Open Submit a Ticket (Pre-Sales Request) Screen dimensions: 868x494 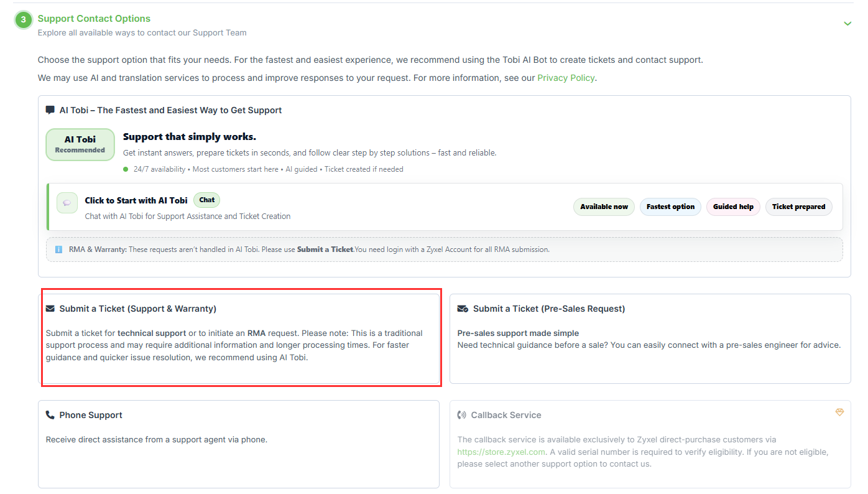click(x=650, y=338)
